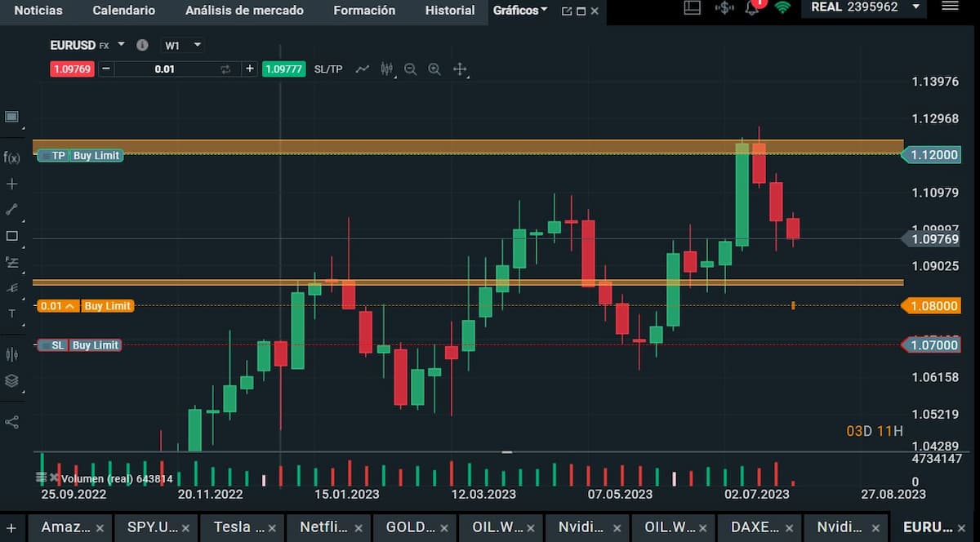Open the layout panel icon in top bar

click(x=692, y=7)
